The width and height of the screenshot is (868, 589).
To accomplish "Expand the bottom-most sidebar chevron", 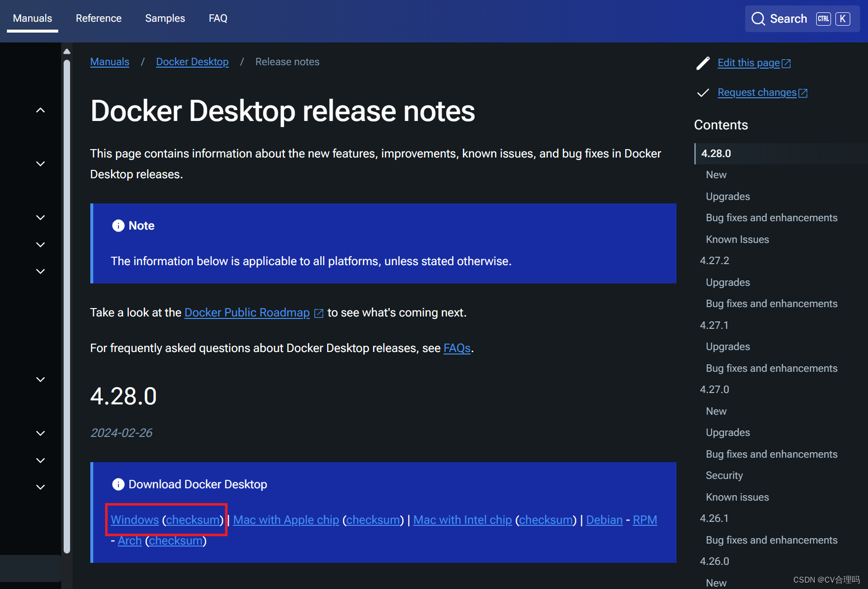I will (x=40, y=487).
